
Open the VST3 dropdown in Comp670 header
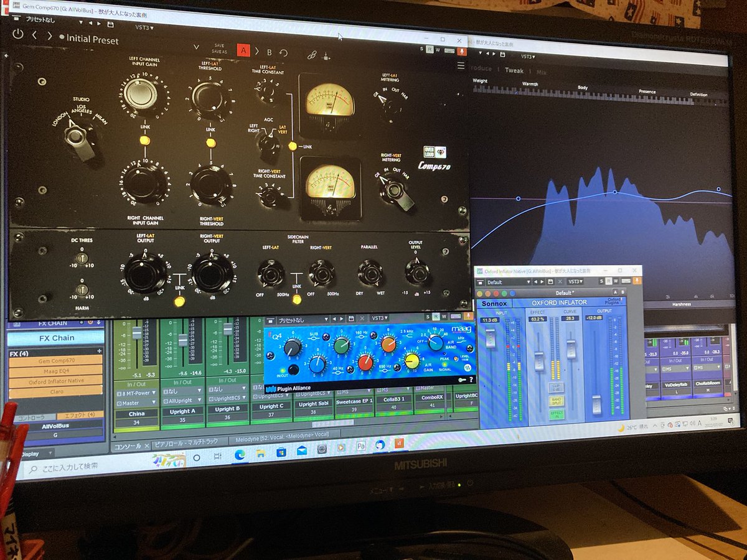[x=144, y=28]
